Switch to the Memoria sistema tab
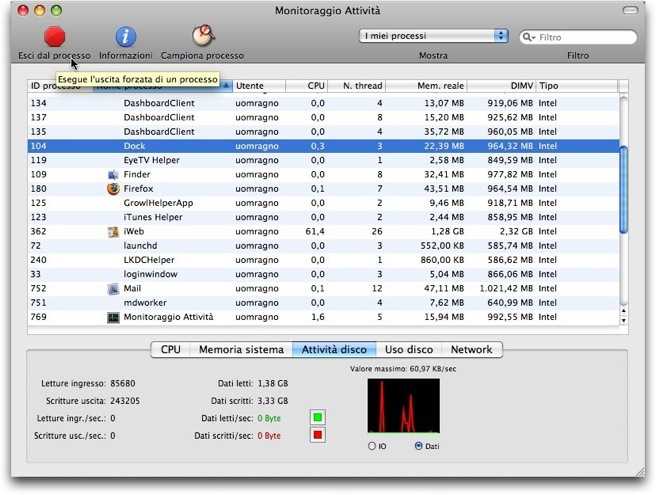 coord(241,350)
